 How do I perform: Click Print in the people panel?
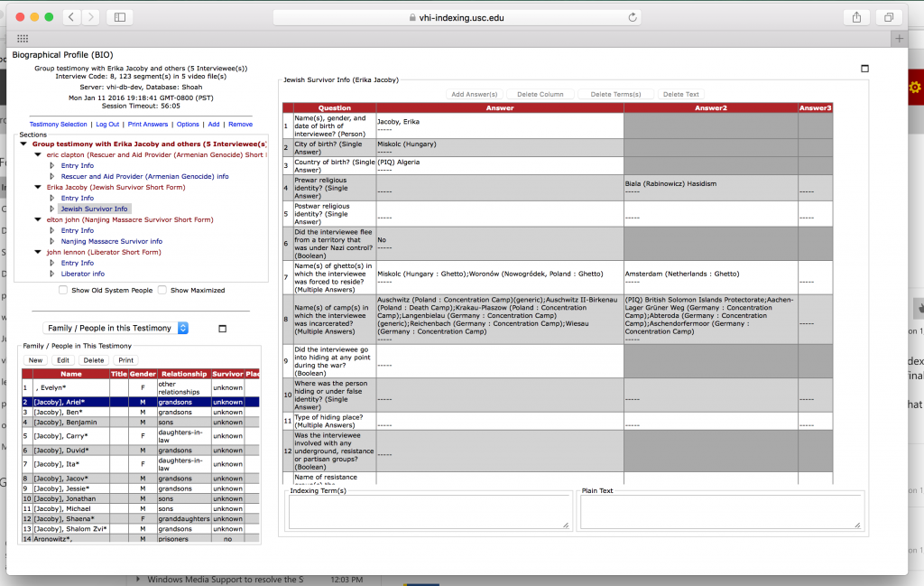125,360
